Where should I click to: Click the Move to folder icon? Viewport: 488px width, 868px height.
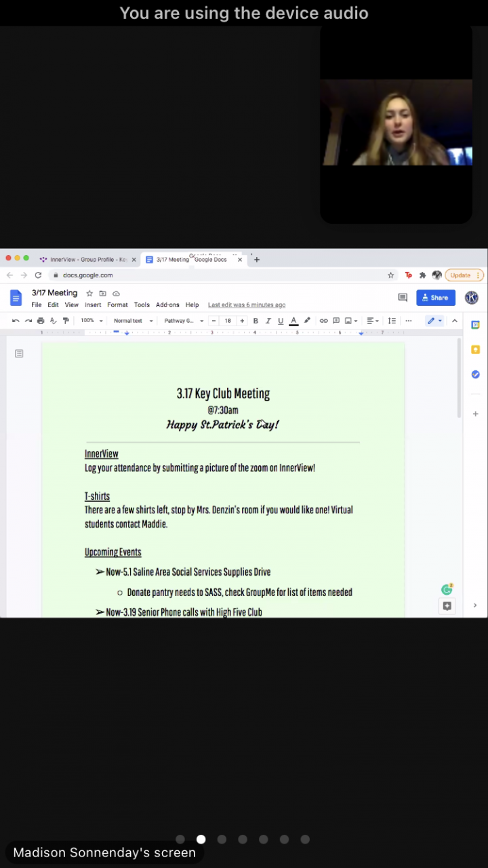(103, 294)
